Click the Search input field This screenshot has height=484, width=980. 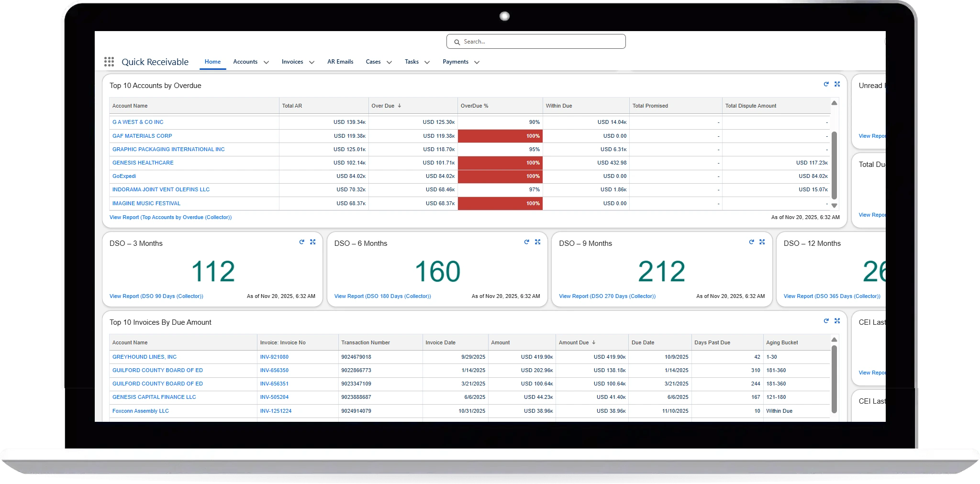click(536, 42)
